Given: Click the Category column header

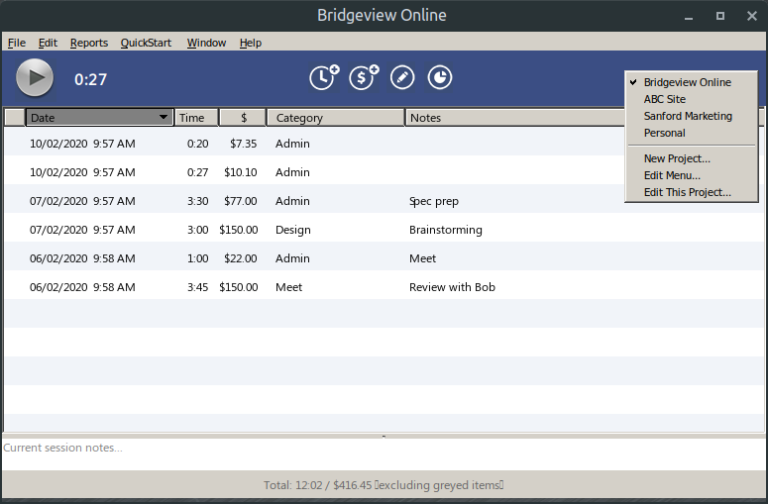Looking at the screenshot, I should point(335,118).
